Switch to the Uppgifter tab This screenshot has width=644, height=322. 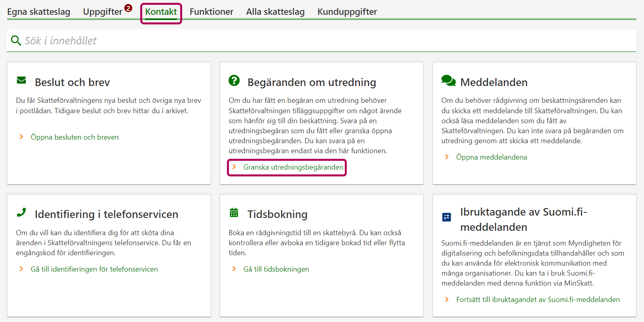coord(102,12)
